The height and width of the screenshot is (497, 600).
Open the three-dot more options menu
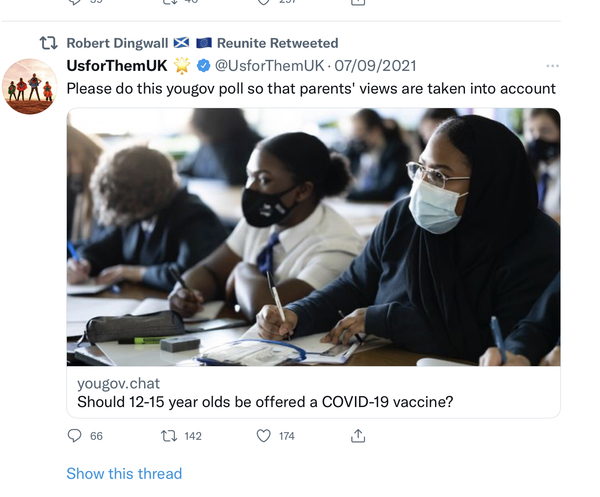tap(552, 66)
